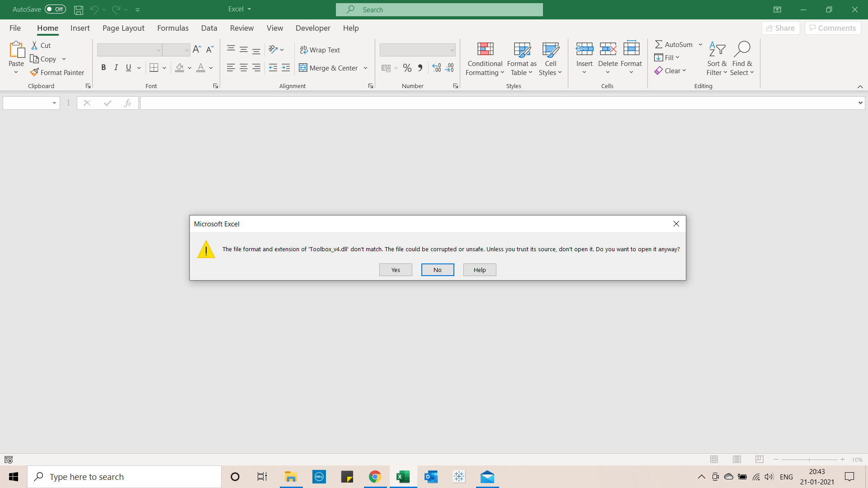Click the Find & Select magnifier icon
The width and height of the screenshot is (868, 488).
coord(742,49)
